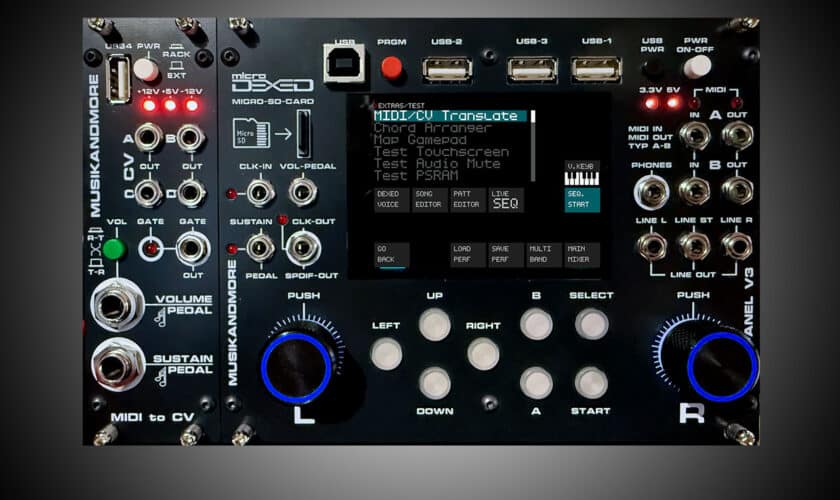The width and height of the screenshot is (840, 500).
Task: Choose Test Touchscreen from the list
Action: tap(441, 152)
